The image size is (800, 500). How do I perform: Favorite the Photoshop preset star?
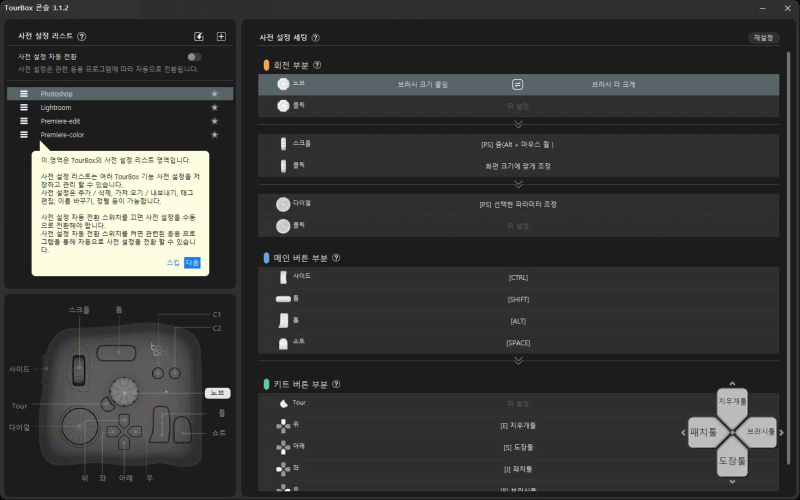pyautogui.click(x=215, y=94)
